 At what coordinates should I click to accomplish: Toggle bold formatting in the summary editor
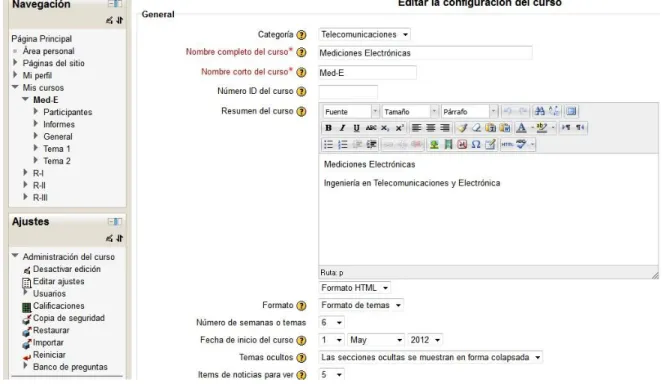click(x=328, y=128)
